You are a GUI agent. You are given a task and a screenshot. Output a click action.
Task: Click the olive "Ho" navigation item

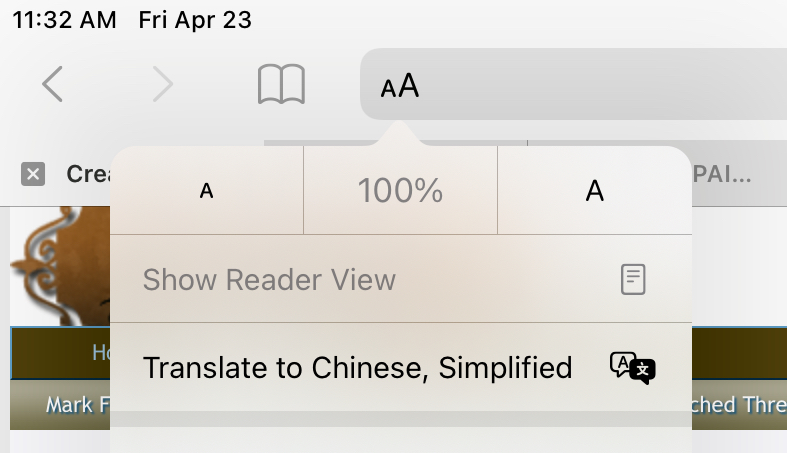pyautogui.click(x=100, y=352)
